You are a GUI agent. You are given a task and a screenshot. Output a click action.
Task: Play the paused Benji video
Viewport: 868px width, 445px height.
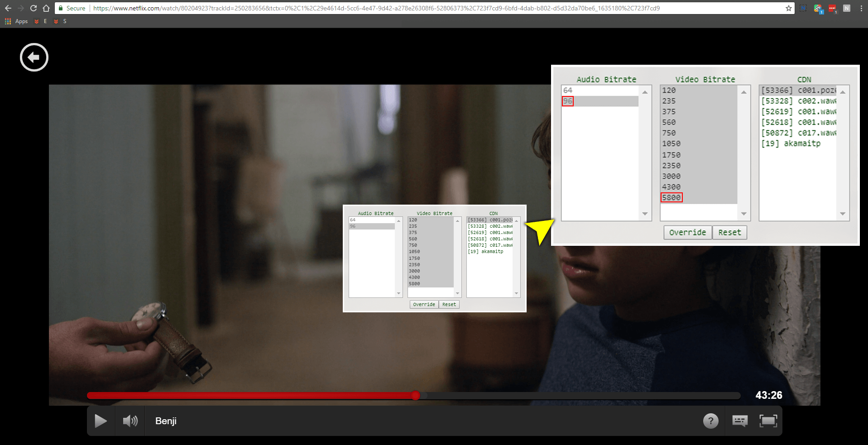coord(101,421)
